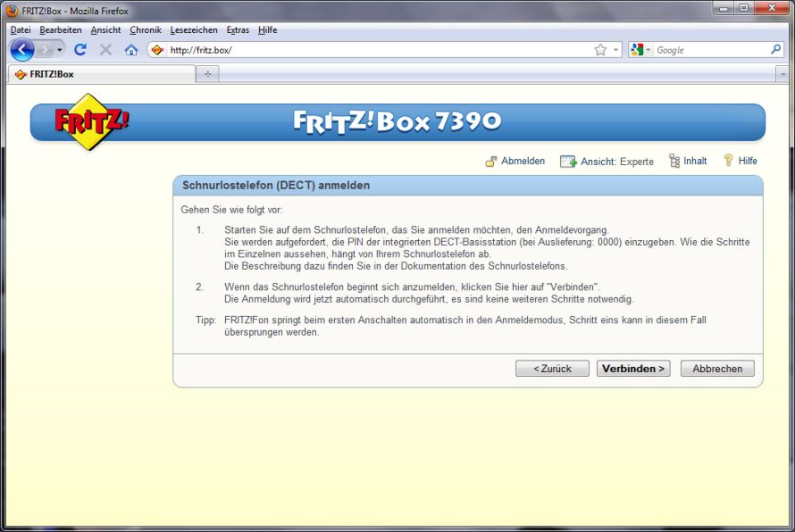The width and height of the screenshot is (795, 532).
Task: Focus the Google search field
Action: 711,50
